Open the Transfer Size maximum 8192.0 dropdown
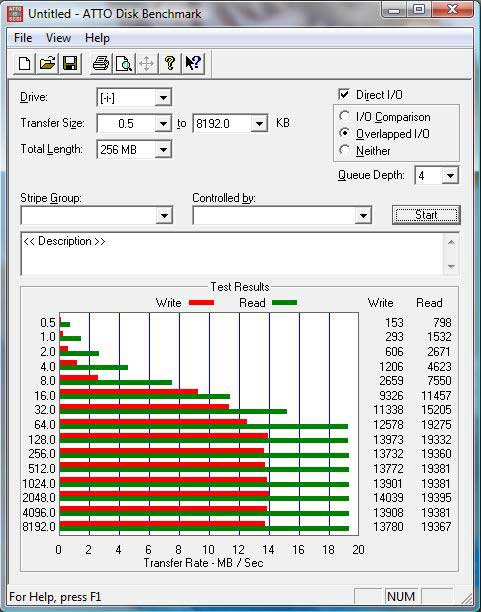The image size is (481, 612). click(x=259, y=124)
